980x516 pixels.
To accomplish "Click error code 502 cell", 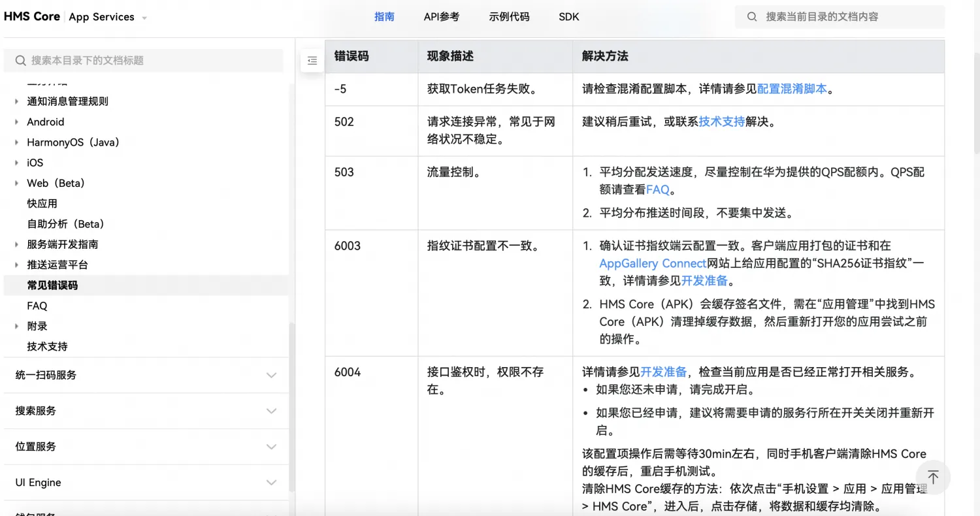I will tap(372, 131).
